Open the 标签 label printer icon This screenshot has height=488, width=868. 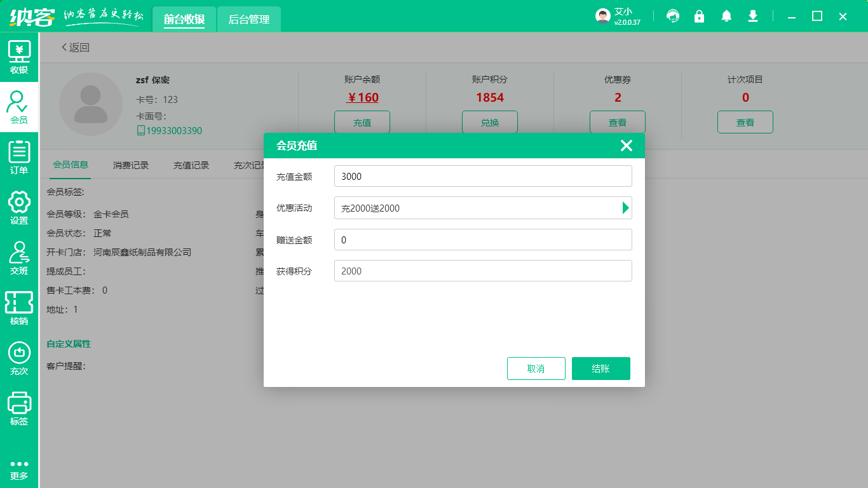tap(19, 409)
